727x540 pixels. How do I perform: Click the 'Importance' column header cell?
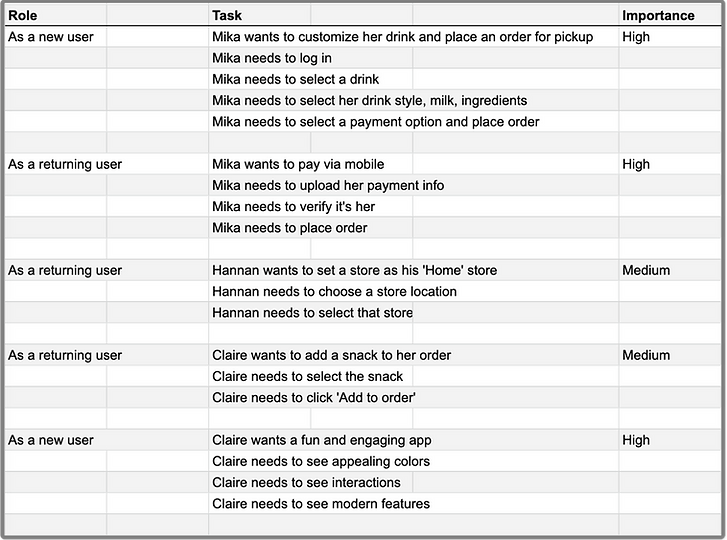(658, 15)
